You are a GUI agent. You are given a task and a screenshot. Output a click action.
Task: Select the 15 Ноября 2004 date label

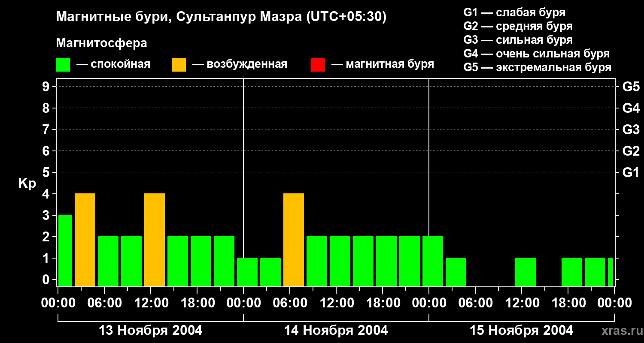point(521,330)
